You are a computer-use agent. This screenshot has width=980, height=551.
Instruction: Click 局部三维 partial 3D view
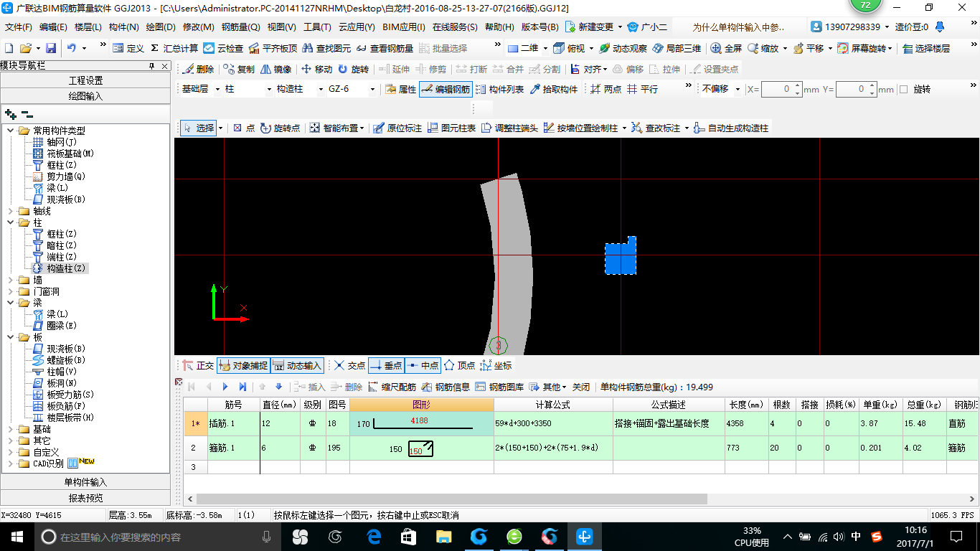coord(677,48)
